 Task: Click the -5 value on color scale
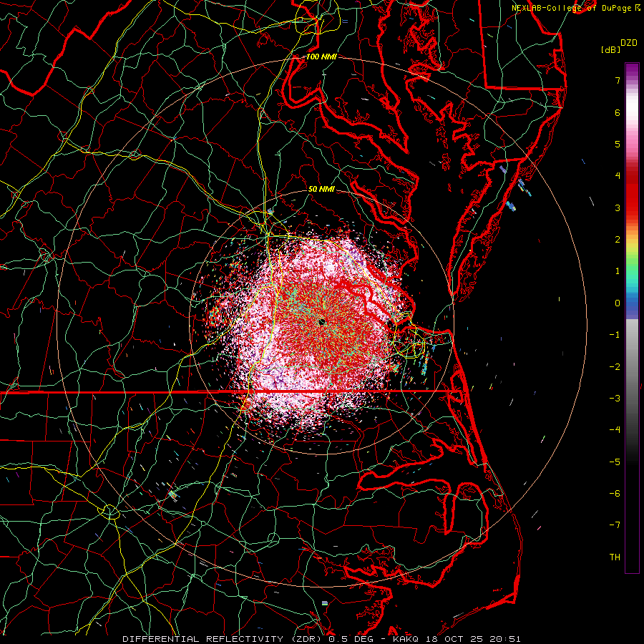615,462
